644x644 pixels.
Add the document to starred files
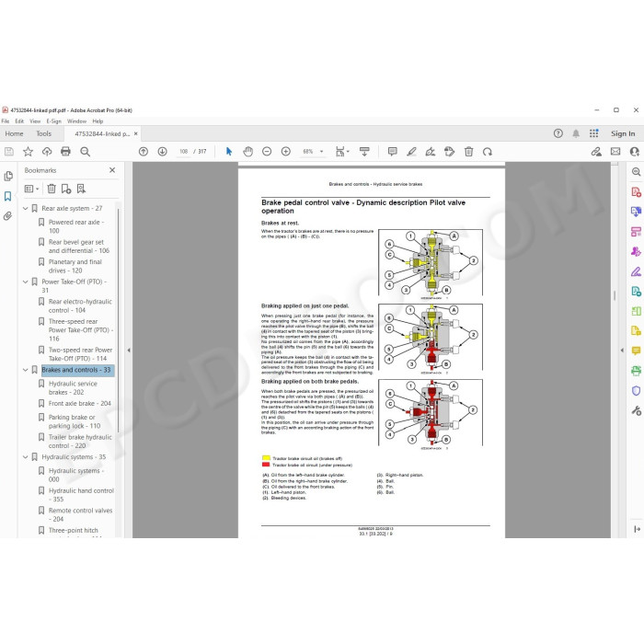click(28, 152)
